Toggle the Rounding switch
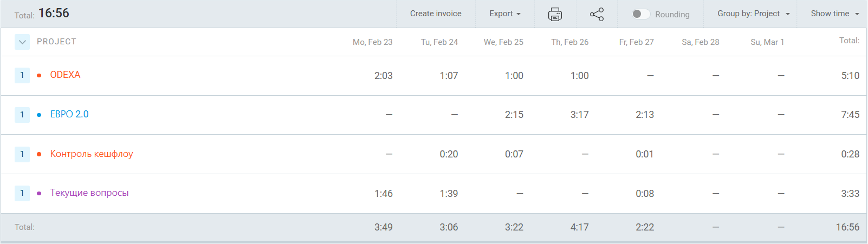This screenshot has width=868, height=244. (641, 14)
